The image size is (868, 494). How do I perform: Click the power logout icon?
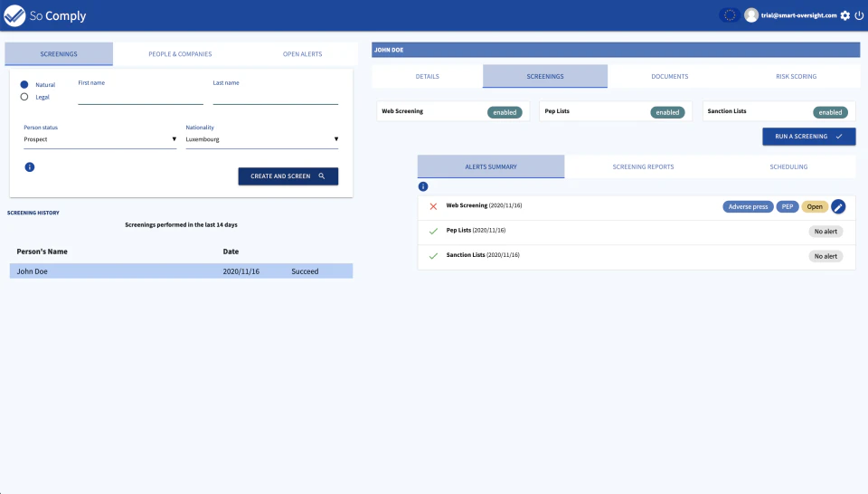tap(859, 15)
